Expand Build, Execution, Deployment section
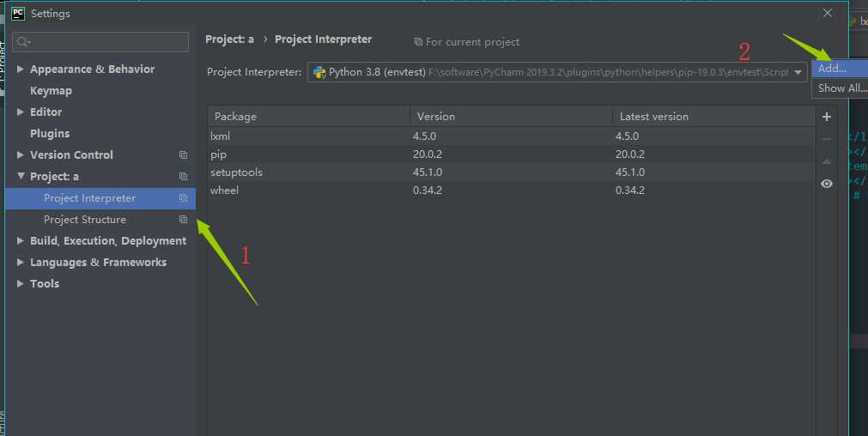Image resolution: width=868 pixels, height=436 pixels. point(21,240)
